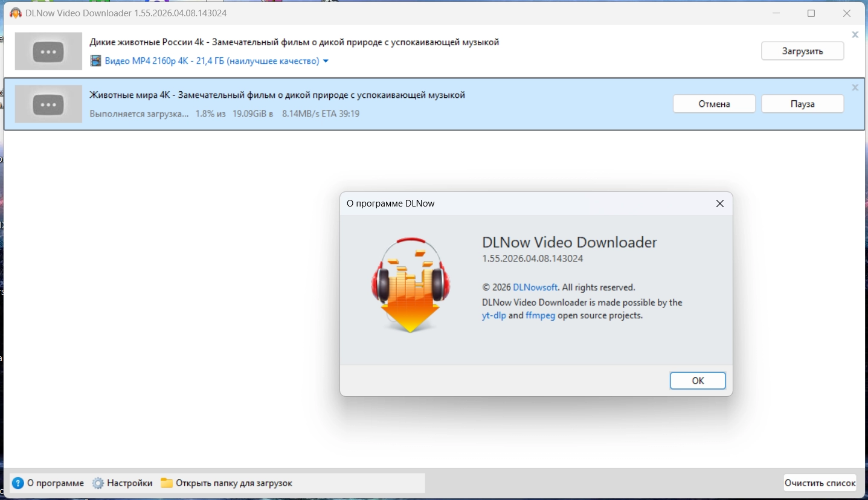Click the Загрузить button
This screenshot has width=868, height=500.
pos(802,51)
